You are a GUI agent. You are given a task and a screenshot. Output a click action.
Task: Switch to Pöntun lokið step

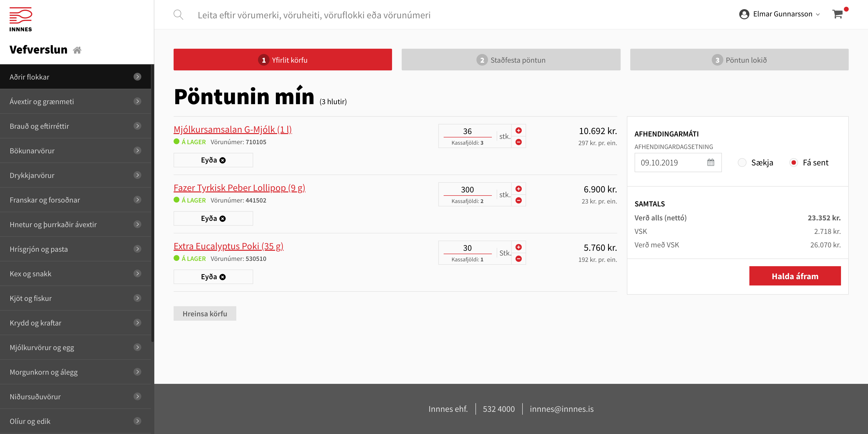pos(739,60)
